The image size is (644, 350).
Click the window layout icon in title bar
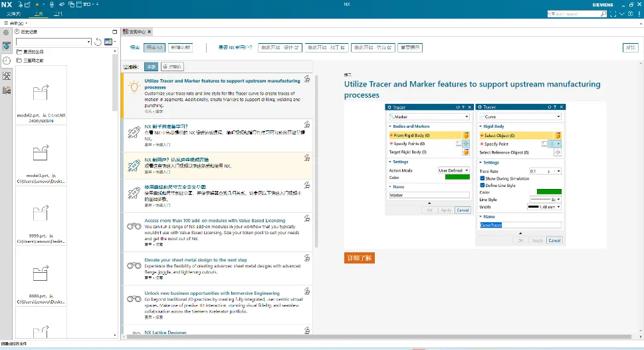[x=79, y=5]
